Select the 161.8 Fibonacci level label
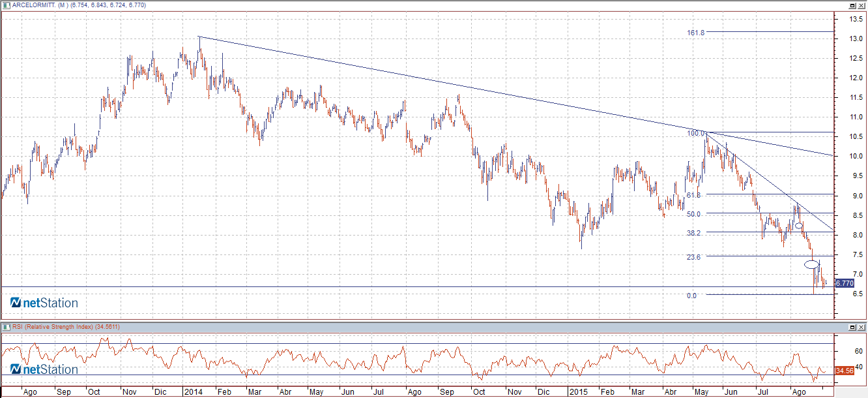This screenshot has height=398, width=868. [695, 32]
